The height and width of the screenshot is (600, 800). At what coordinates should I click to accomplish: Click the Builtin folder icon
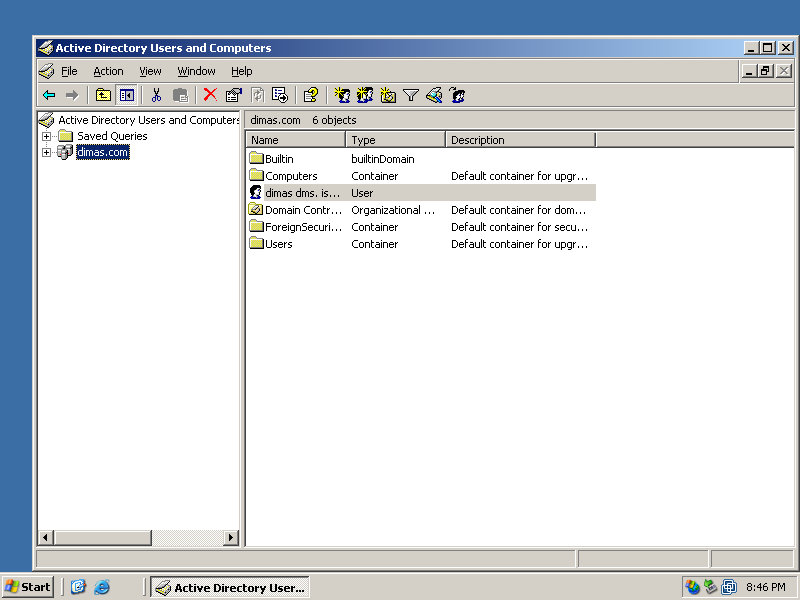click(x=256, y=158)
